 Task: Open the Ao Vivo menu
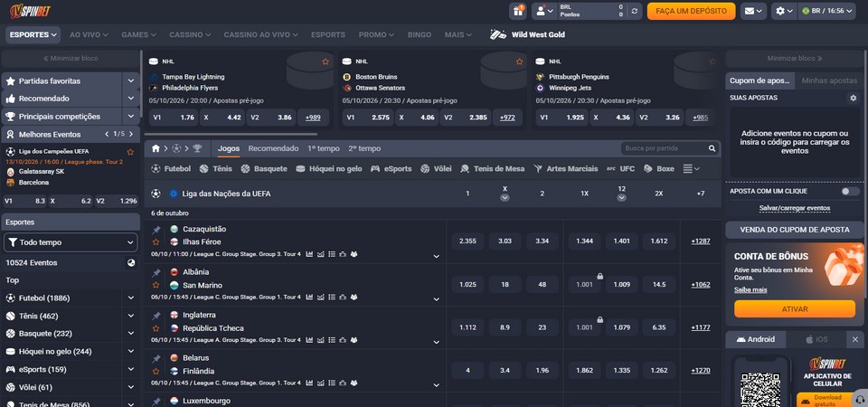[x=89, y=35]
